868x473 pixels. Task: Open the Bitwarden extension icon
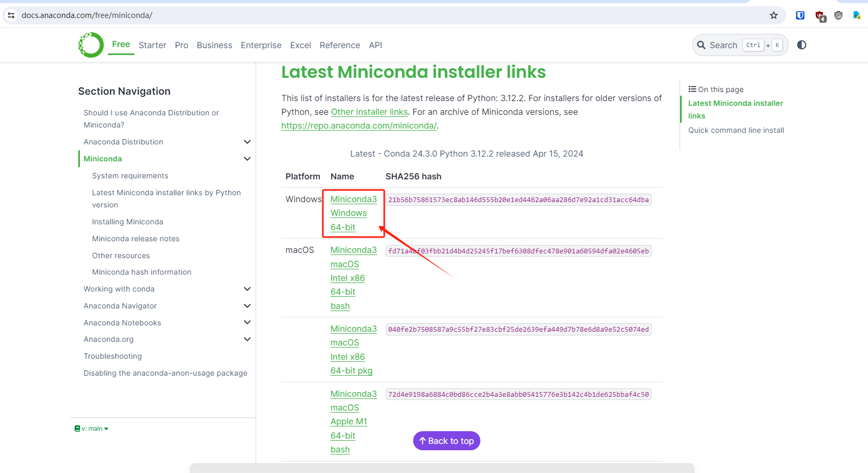pyautogui.click(x=800, y=15)
